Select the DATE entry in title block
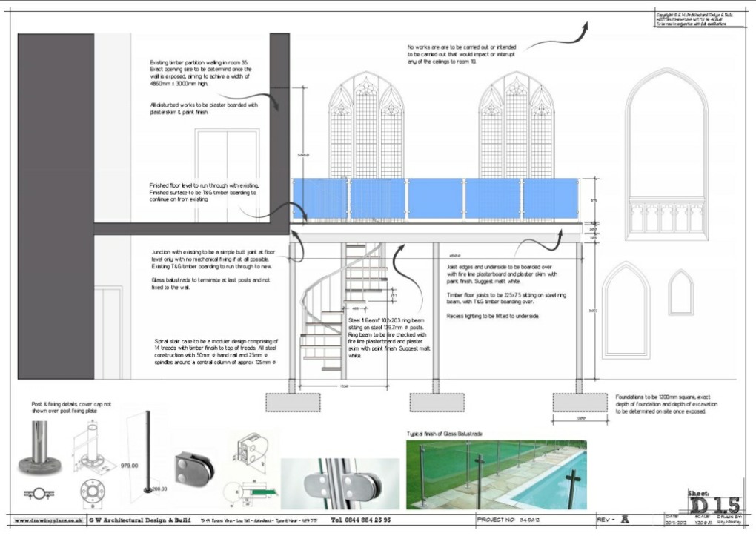Screen dimensions: 756x536 pyautogui.click(x=676, y=520)
